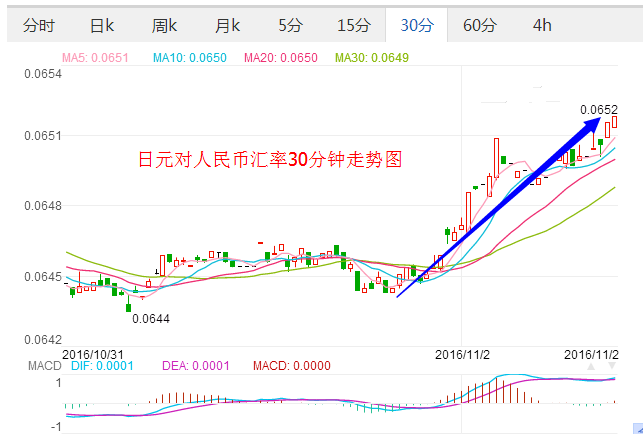The width and height of the screenshot is (643, 434).
Task: Open the 日k daily chart tab
Action: [x=103, y=26]
